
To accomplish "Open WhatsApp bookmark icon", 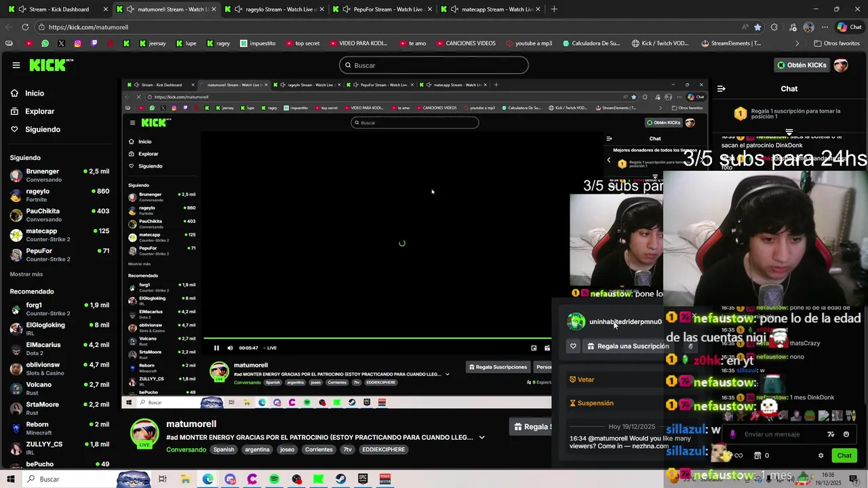I will coord(45,43).
